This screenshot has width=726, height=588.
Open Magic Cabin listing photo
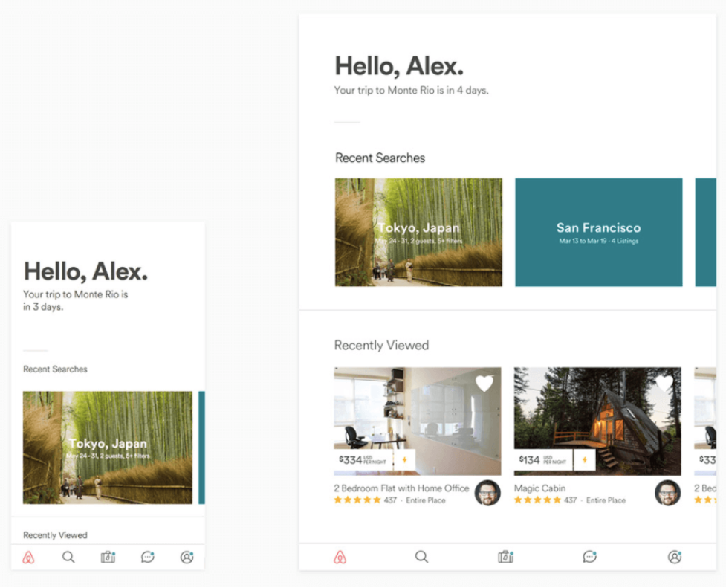point(597,421)
